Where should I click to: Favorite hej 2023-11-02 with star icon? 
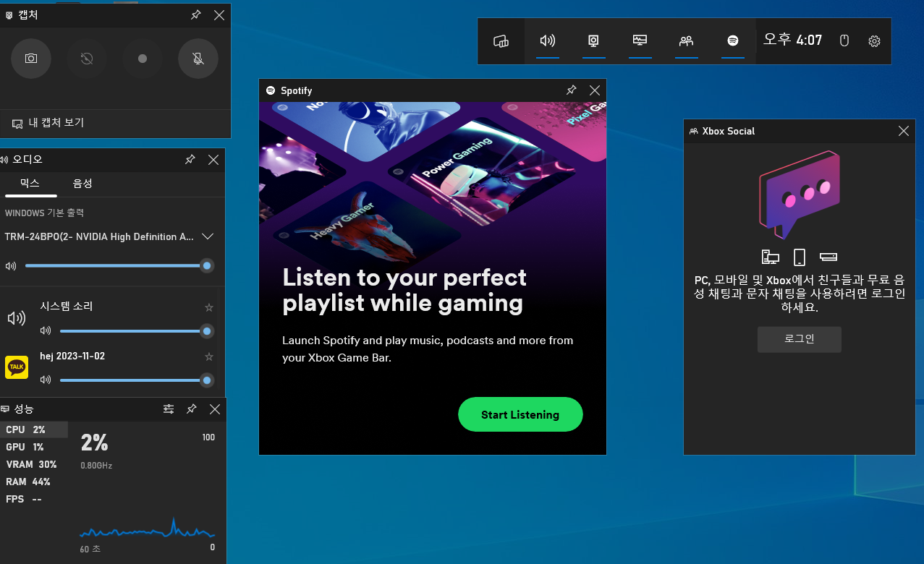click(x=209, y=356)
